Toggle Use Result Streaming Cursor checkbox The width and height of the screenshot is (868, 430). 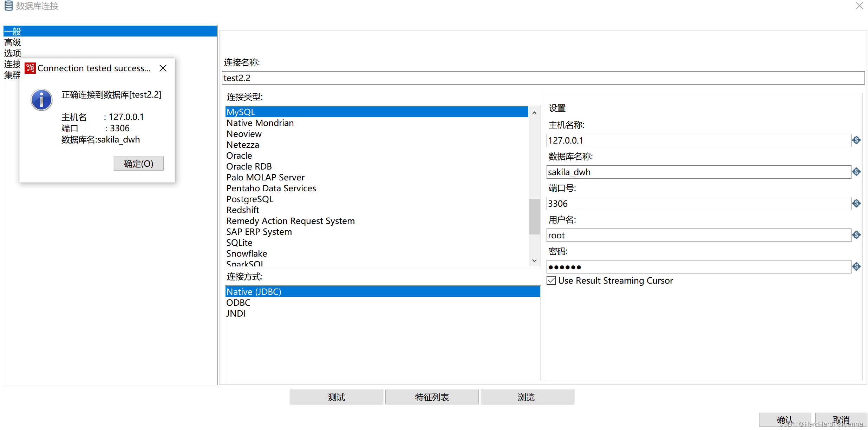click(x=551, y=280)
